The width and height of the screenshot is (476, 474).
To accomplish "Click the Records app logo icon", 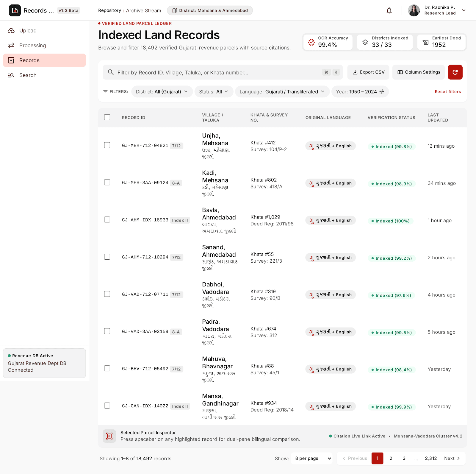I will (15, 10).
